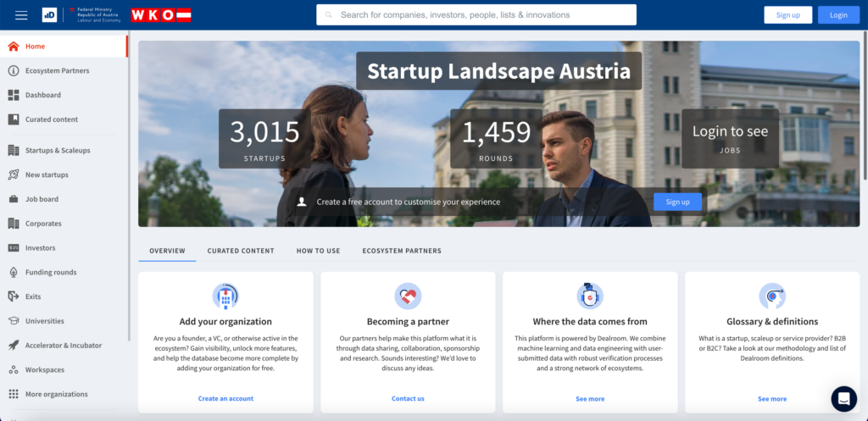
Task: Click the Contact us link
Action: tap(408, 398)
